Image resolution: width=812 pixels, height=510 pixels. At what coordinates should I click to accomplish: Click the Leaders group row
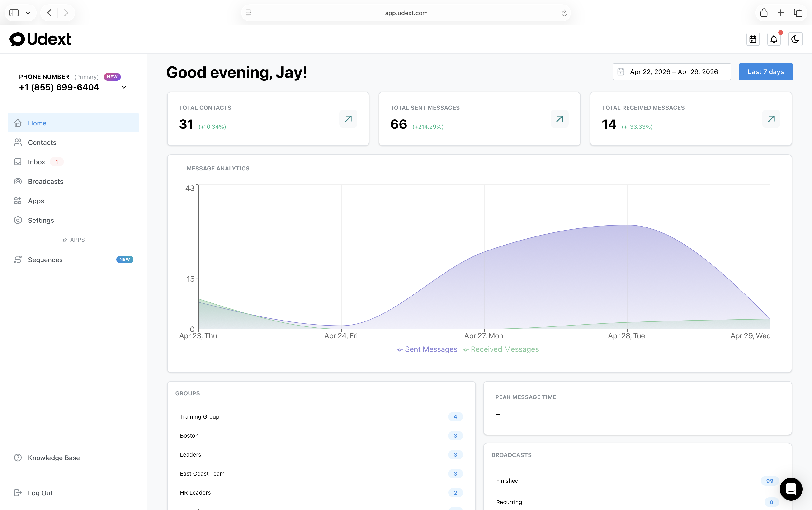(321, 455)
